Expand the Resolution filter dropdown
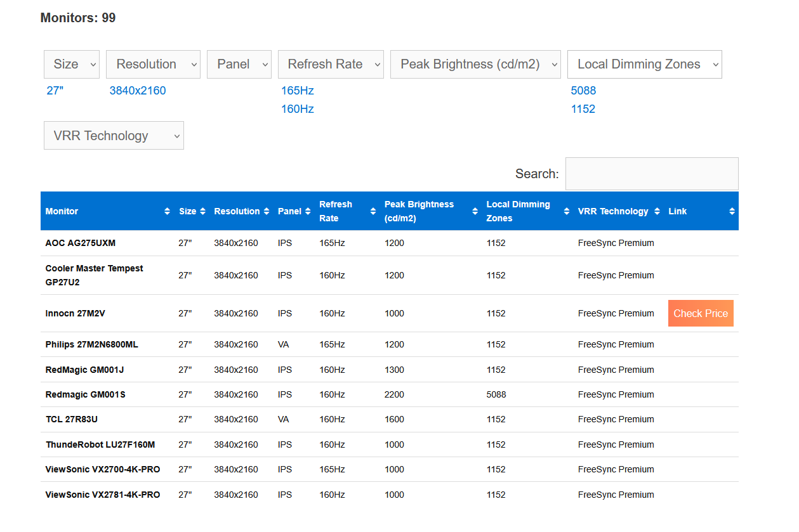 tap(153, 65)
